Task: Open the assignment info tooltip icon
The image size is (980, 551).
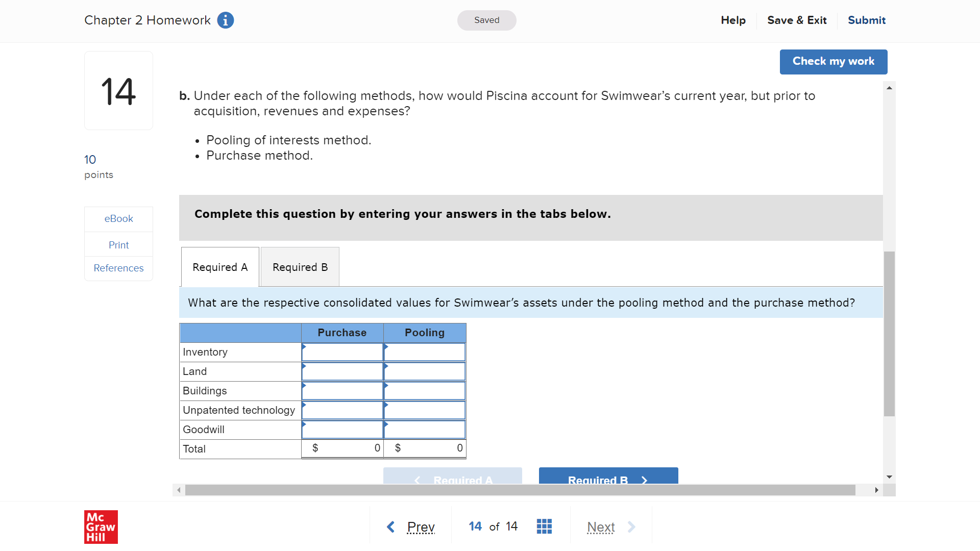Action: point(225,20)
